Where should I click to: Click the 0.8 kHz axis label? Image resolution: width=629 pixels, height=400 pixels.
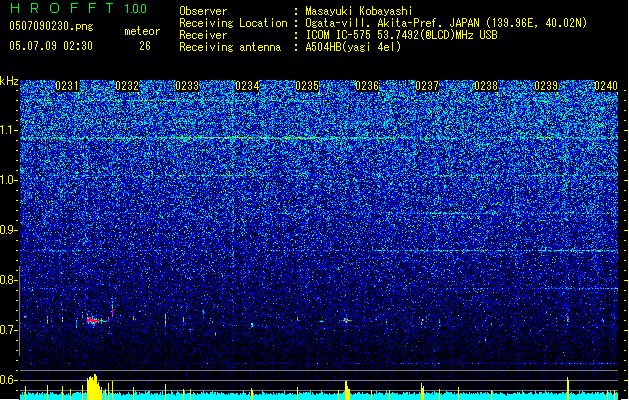(9, 280)
